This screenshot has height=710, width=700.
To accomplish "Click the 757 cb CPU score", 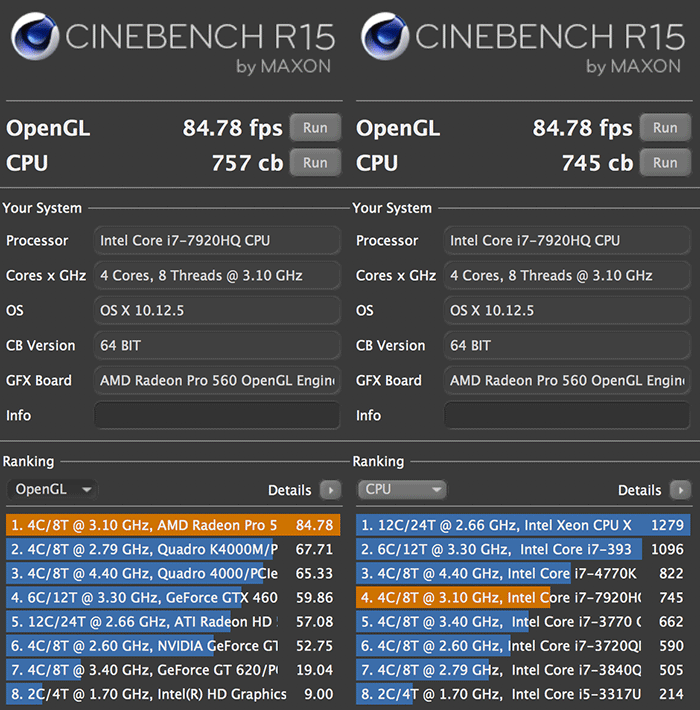I will (x=247, y=163).
